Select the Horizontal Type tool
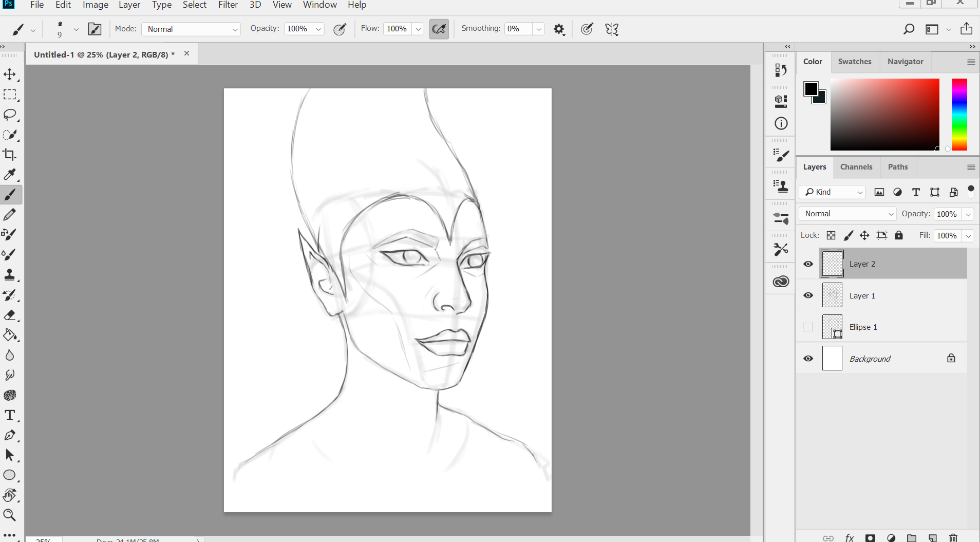 click(10, 415)
